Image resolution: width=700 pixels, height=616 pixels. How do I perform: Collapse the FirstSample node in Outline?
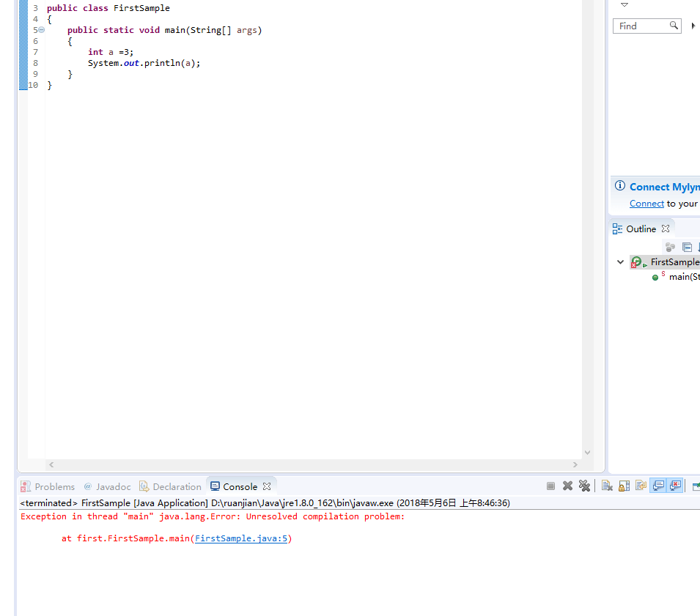(620, 261)
